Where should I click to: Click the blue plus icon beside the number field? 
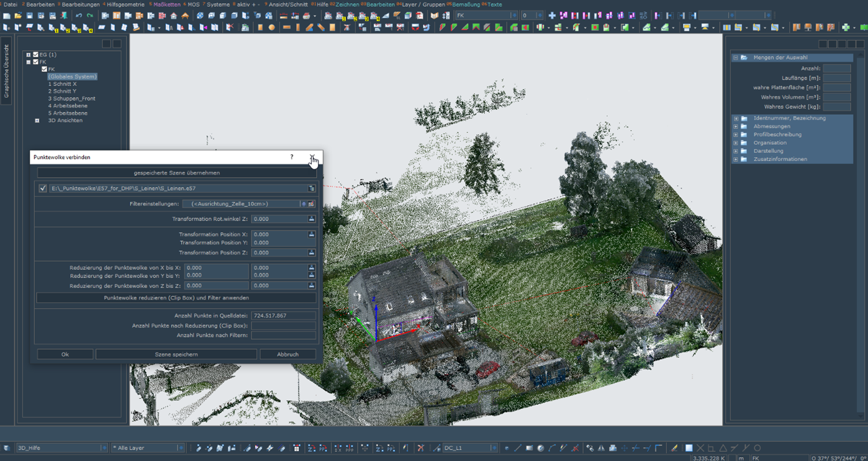click(552, 16)
